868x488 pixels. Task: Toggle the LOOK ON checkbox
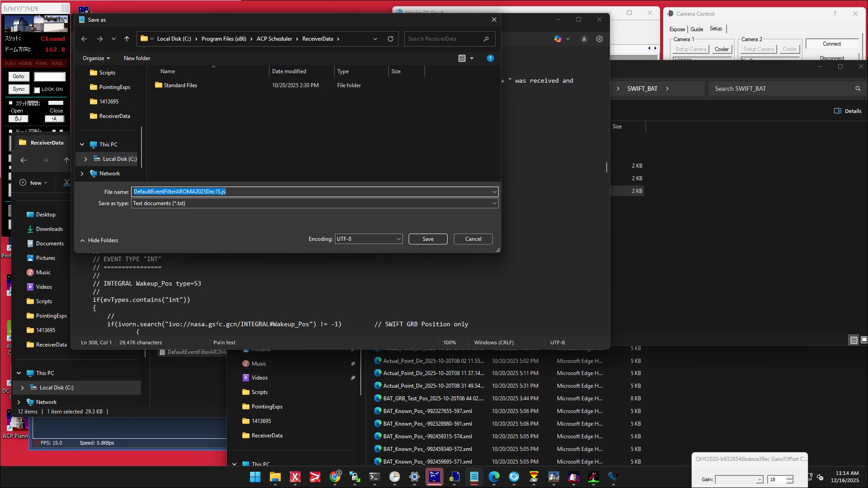point(37,89)
